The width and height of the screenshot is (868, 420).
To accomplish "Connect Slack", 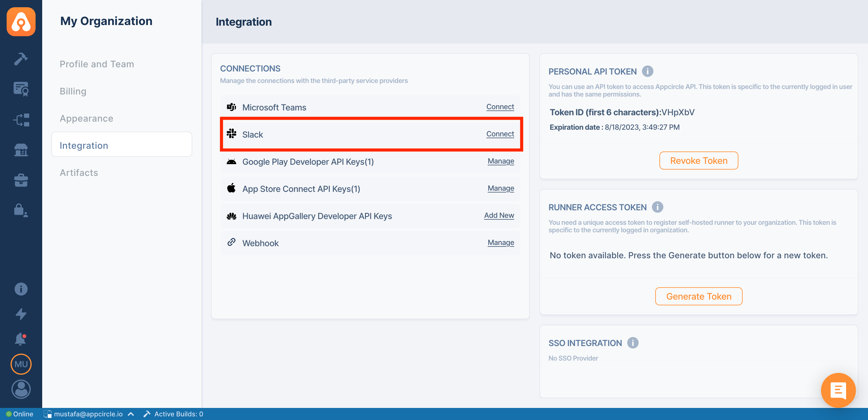I will tap(500, 134).
